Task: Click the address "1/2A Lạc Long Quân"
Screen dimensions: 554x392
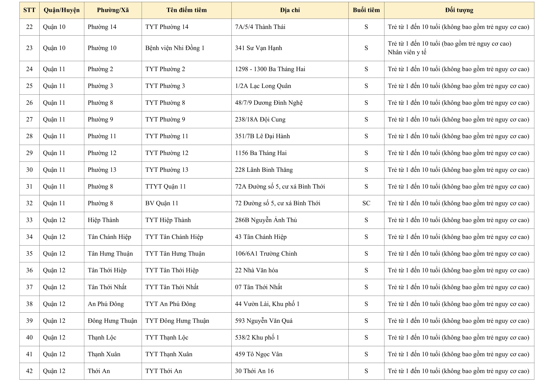Action: point(263,86)
